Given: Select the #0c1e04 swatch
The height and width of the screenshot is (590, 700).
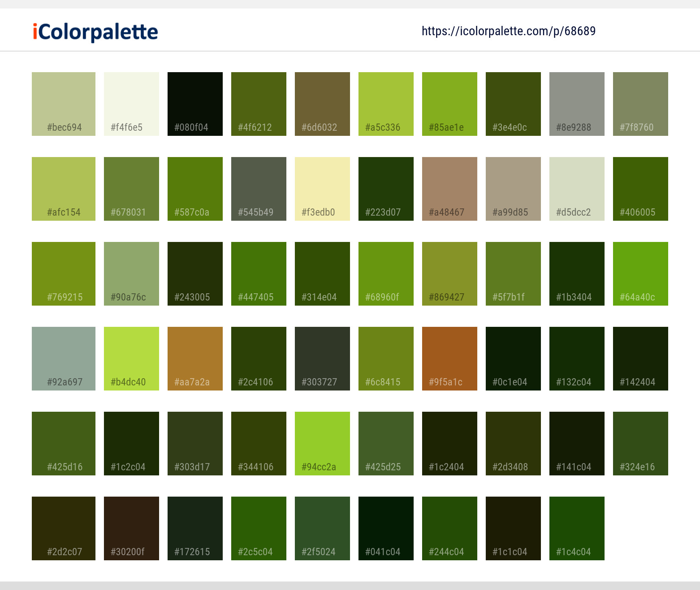Looking at the screenshot, I should pyautogui.click(x=513, y=359).
